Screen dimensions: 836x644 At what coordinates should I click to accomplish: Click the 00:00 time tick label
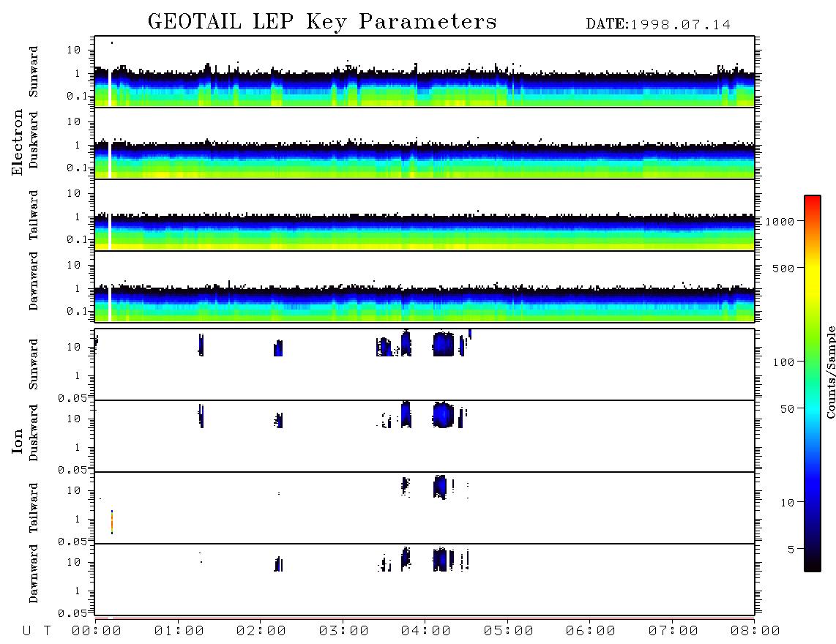(x=96, y=632)
